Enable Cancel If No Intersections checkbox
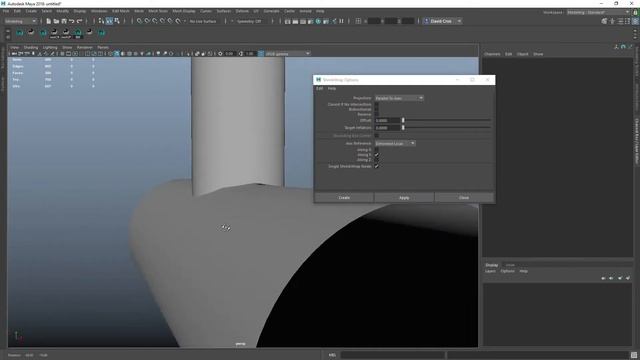The width and height of the screenshot is (640, 360). [x=376, y=104]
